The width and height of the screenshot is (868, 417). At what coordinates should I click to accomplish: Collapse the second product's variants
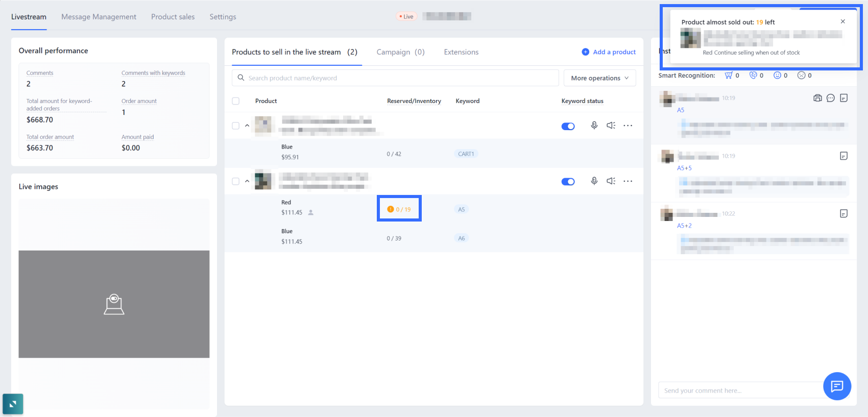[247, 181]
